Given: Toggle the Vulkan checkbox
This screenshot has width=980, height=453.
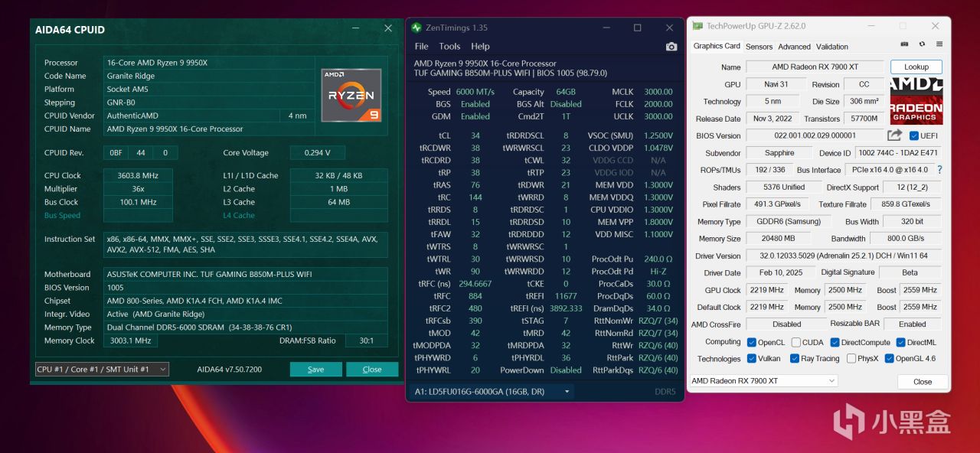Looking at the screenshot, I should [x=751, y=358].
